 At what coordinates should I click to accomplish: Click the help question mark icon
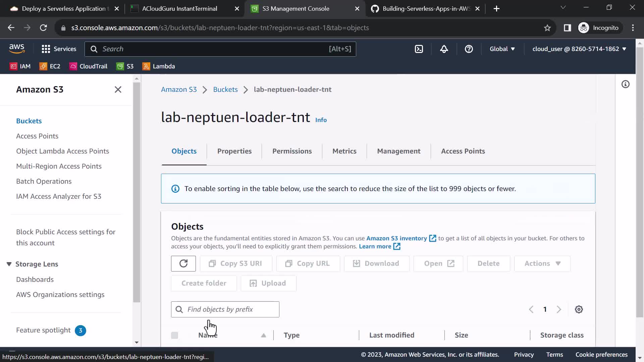[469, 49]
